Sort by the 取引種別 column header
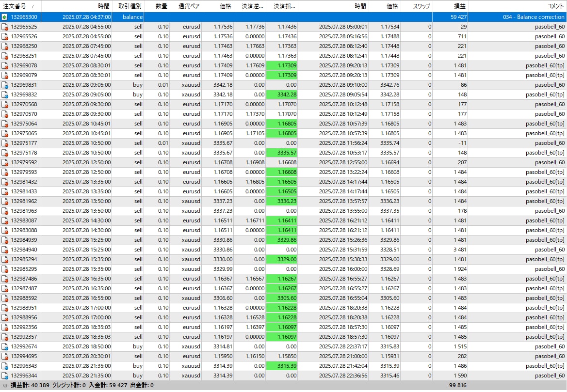Image resolution: width=567 pixels, height=392 pixels. point(128,6)
